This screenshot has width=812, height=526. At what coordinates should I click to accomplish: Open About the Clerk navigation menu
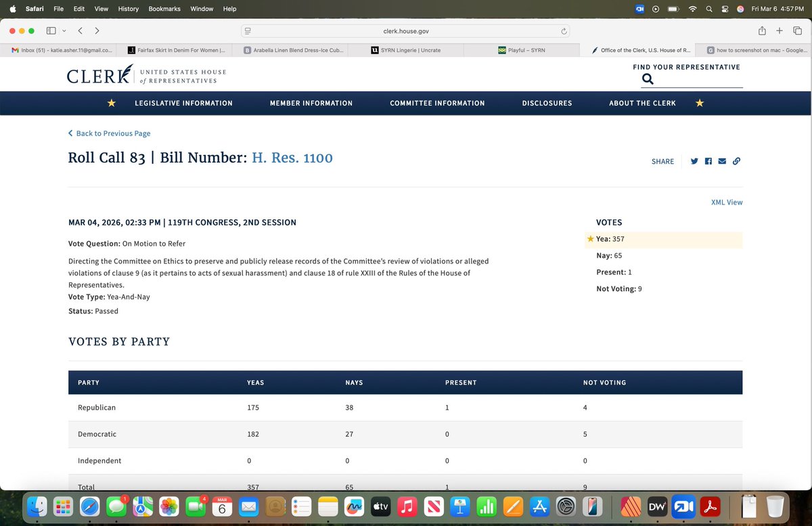[x=642, y=103]
